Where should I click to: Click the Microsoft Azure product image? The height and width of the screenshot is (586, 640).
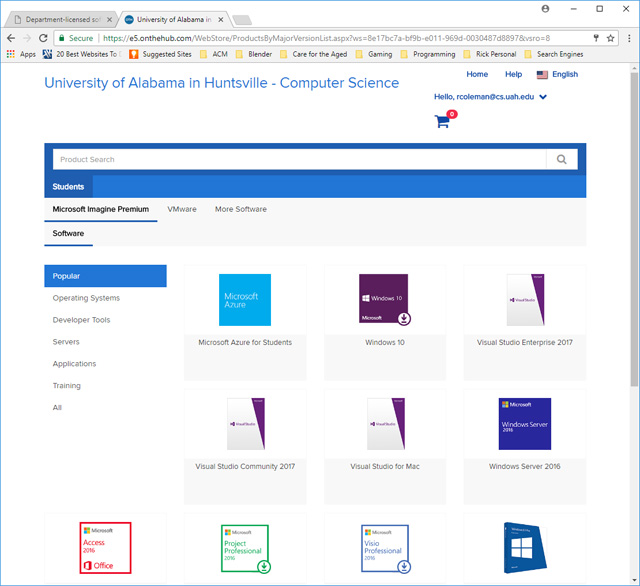coord(244,299)
